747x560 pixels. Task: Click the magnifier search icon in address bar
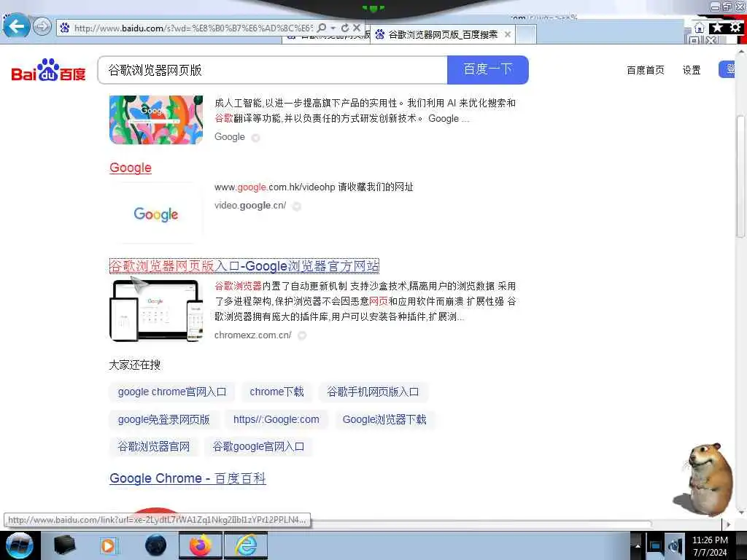point(322,28)
